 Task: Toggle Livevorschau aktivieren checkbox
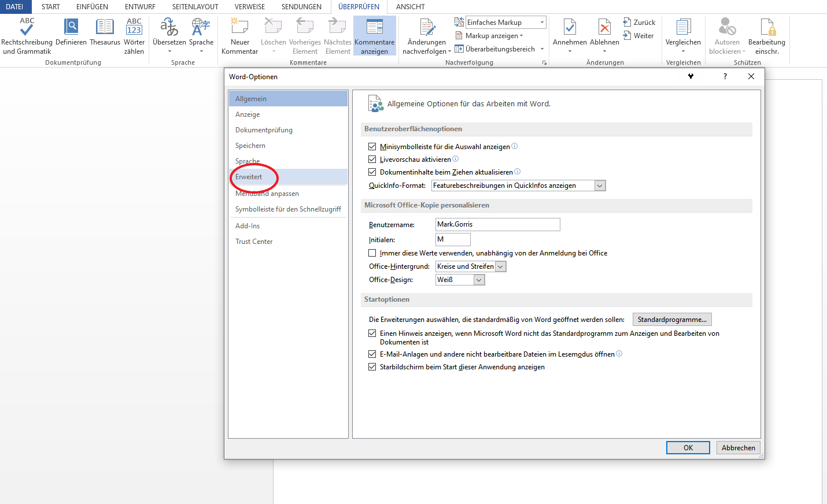(372, 160)
